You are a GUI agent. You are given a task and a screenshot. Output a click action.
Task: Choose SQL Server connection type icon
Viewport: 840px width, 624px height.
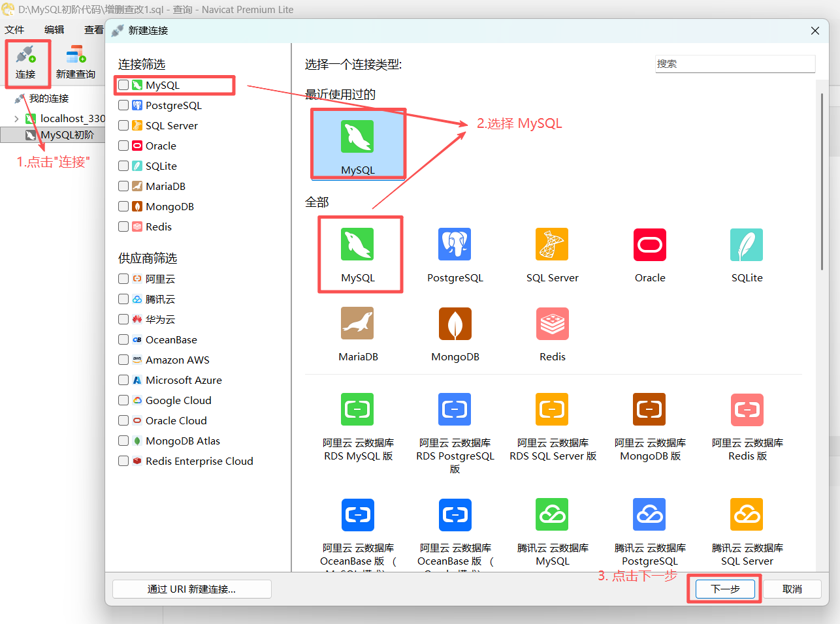[552, 244]
